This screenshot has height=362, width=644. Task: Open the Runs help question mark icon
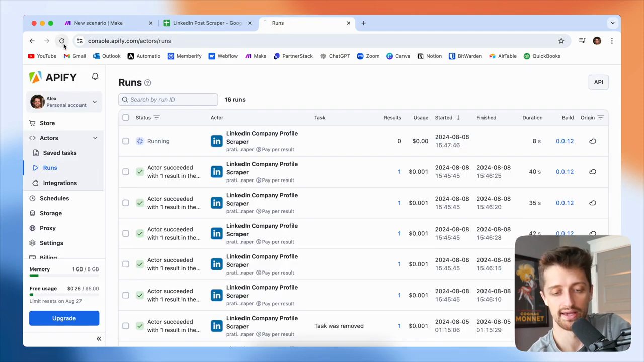[x=147, y=83]
